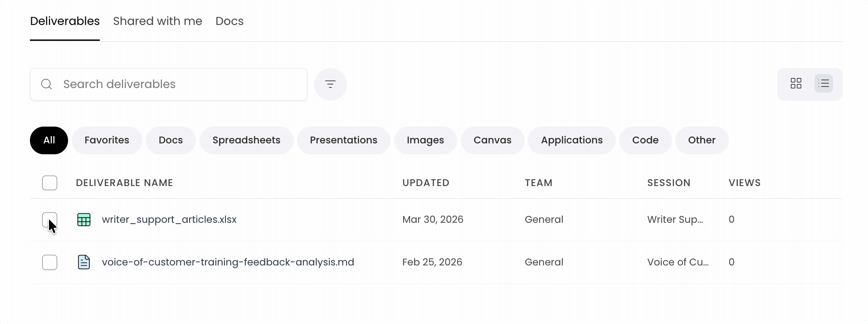Toggle the select-all deliverables checkbox
Image resolution: width=868 pixels, height=324 pixels.
[x=49, y=183]
